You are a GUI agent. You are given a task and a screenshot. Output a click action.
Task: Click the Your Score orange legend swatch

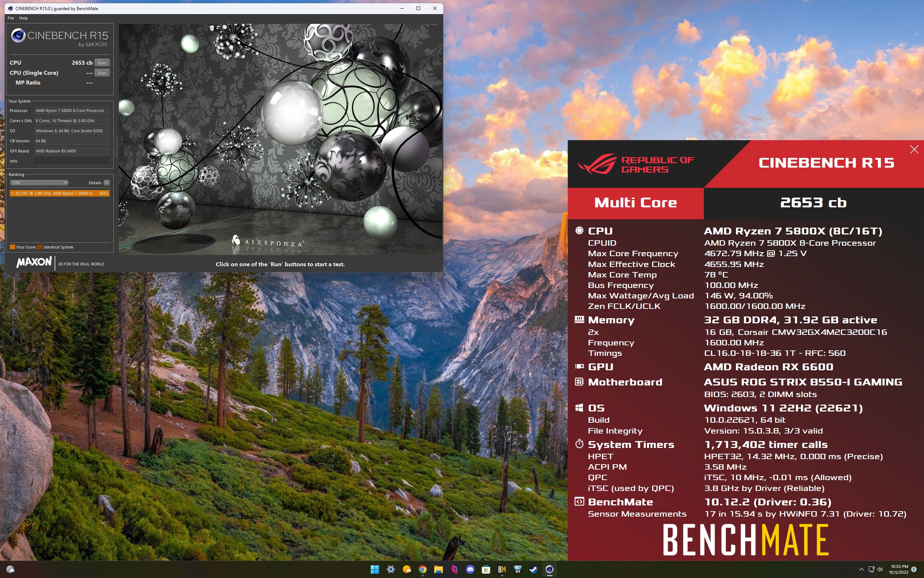12,247
